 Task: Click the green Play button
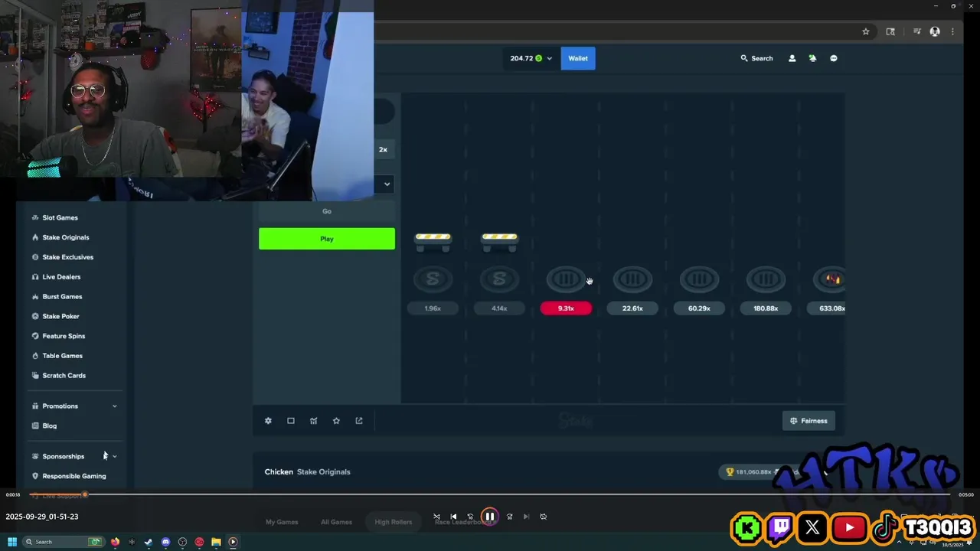tap(327, 239)
